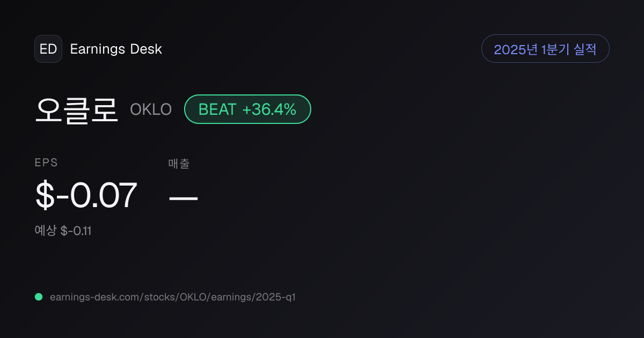This screenshot has height=338, width=644.
Task: Click the +36.4% figure in the green badge
Action: 269,109
